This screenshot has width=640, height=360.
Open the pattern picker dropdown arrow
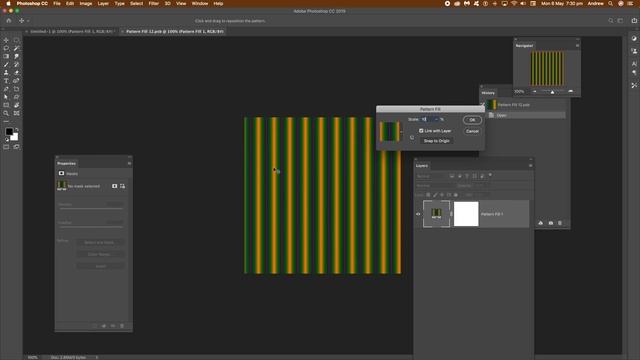[401, 132]
